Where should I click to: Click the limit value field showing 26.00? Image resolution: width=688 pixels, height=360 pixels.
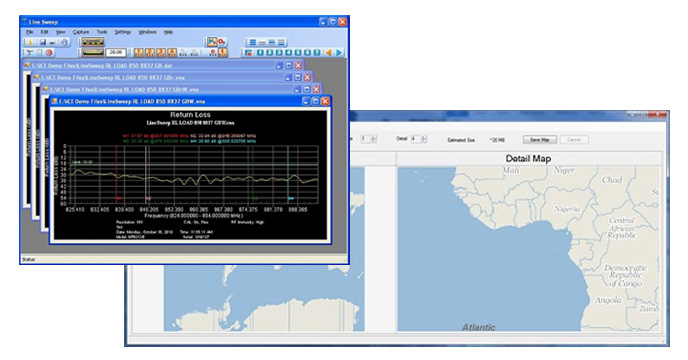(x=116, y=52)
